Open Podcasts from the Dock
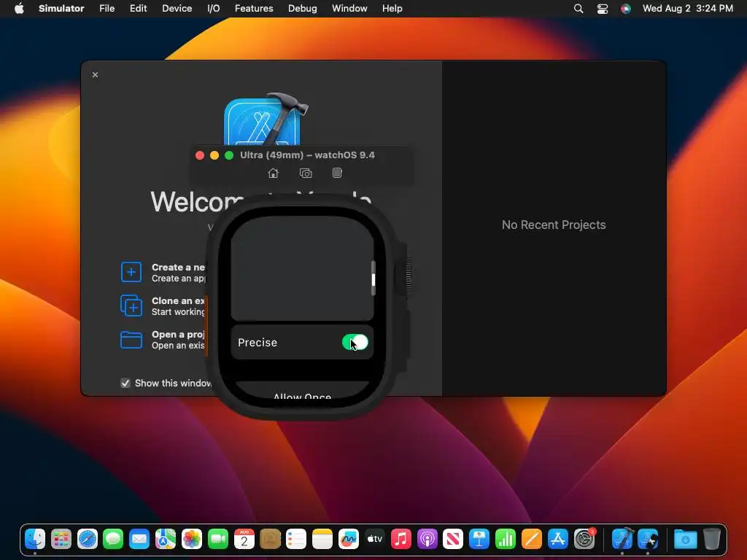Screen dimensions: 747x560 click(427, 539)
